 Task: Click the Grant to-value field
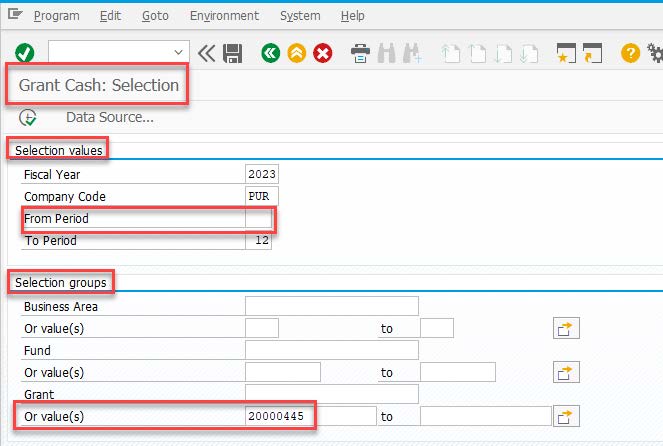point(486,416)
